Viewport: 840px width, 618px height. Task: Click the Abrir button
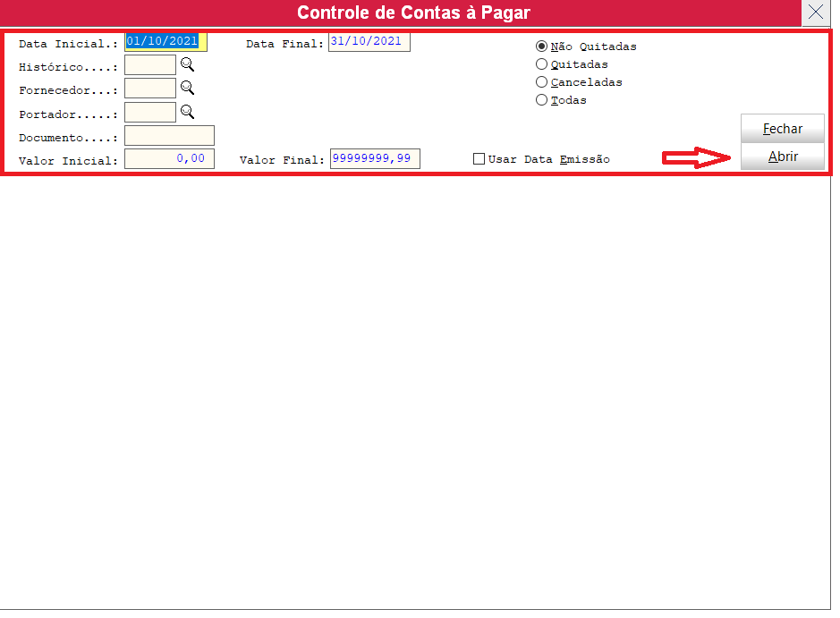pos(783,157)
